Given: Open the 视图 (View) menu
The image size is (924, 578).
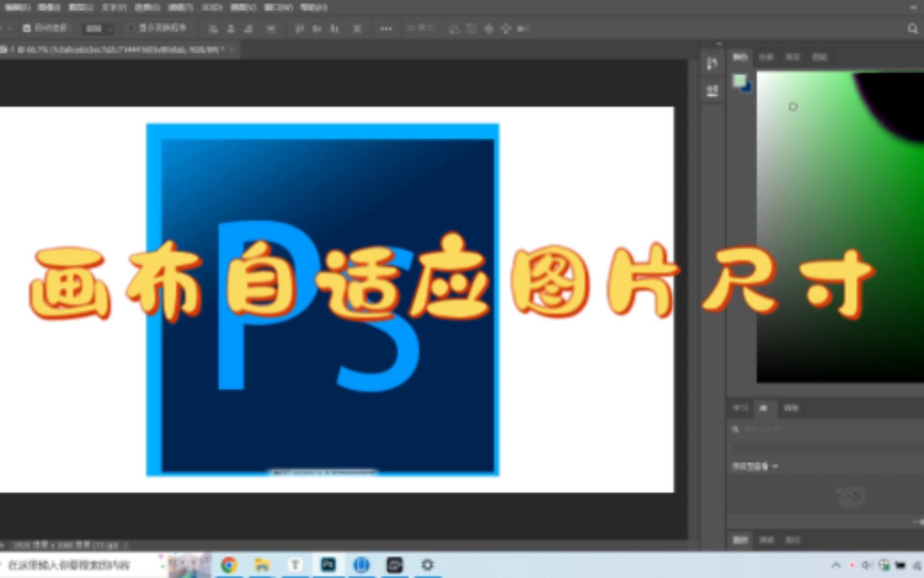Looking at the screenshot, I should pos(243,7).
